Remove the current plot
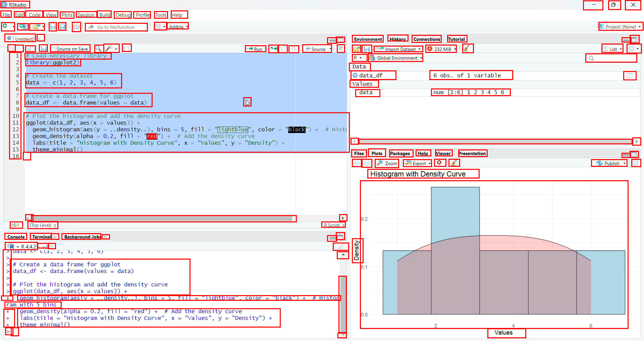Screen dimensions: 644x341 [x=440, y=163]
